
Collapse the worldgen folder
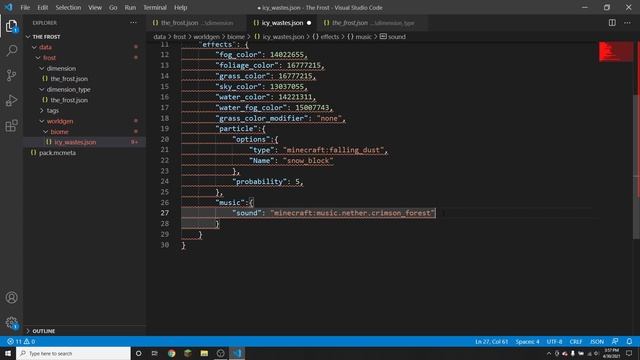pos(60,121)
